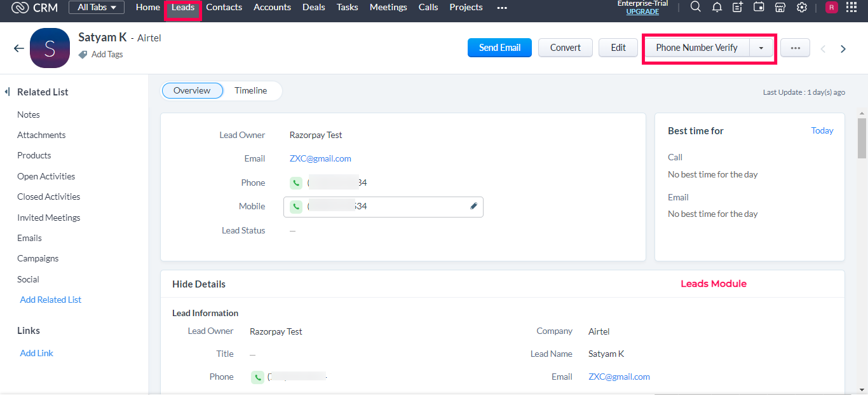This screenshot has width=868, height=395.
Task: Click the Convert button
Action: [566, 48]
